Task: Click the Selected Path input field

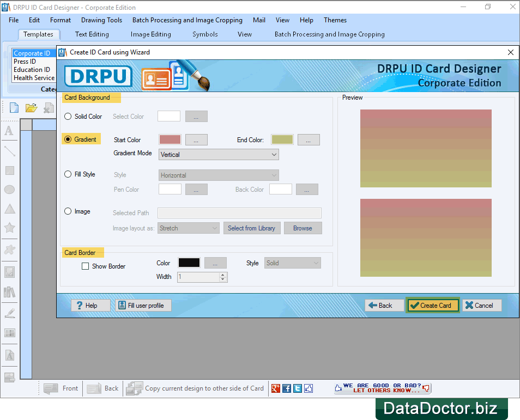Action: [x=239, y=213]
